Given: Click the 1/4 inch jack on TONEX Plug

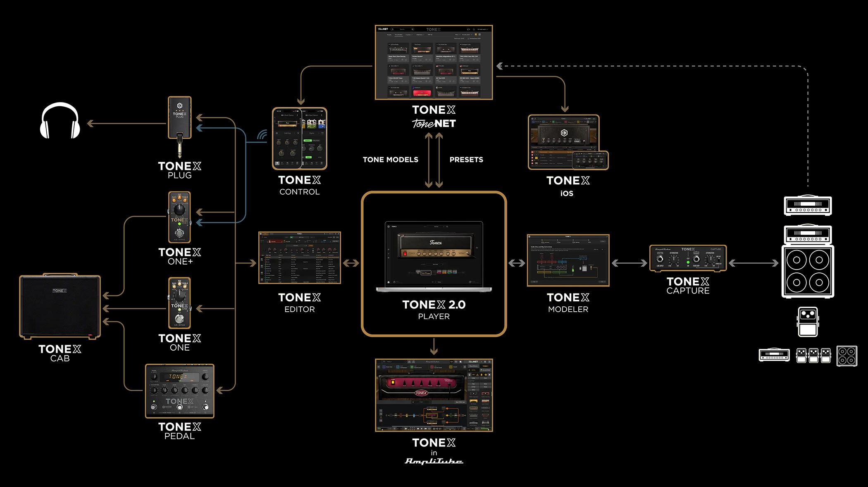Looking at the screenshot, I should [x=179, y=146].
